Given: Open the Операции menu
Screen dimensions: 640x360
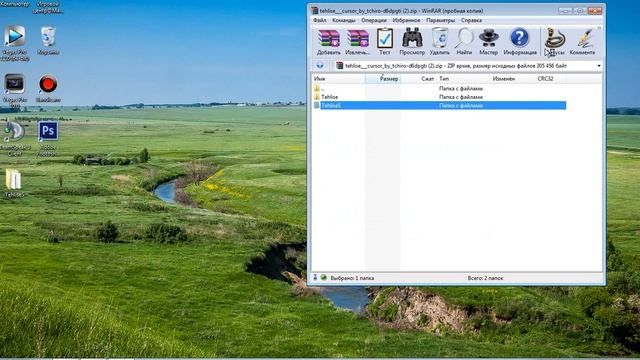Looking at the screenshot, I should [374, 20].
